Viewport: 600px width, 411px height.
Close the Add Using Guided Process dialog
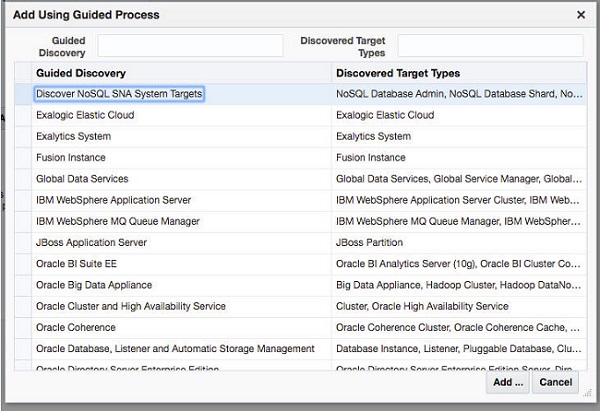pyautogui.click(x=581, y=15)
